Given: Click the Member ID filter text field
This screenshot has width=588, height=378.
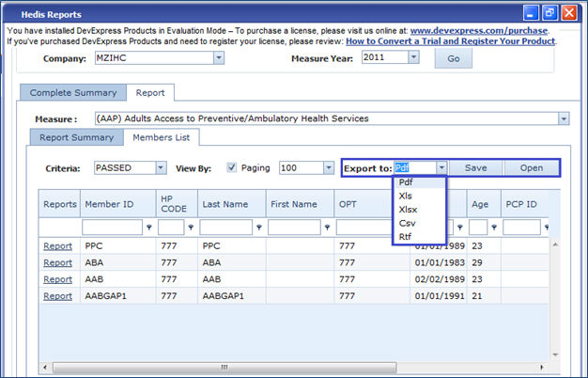Looking at the screenshot, I should [112, 228].
